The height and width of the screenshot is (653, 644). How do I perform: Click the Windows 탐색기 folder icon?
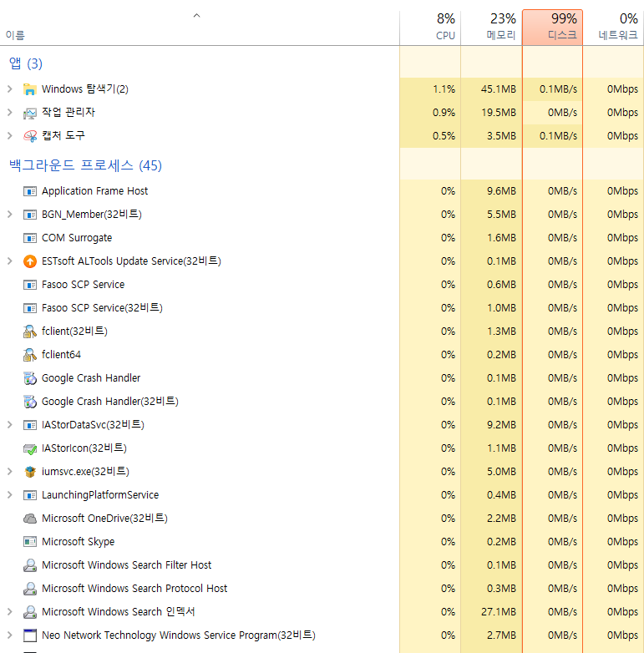(x=29, y=89)
